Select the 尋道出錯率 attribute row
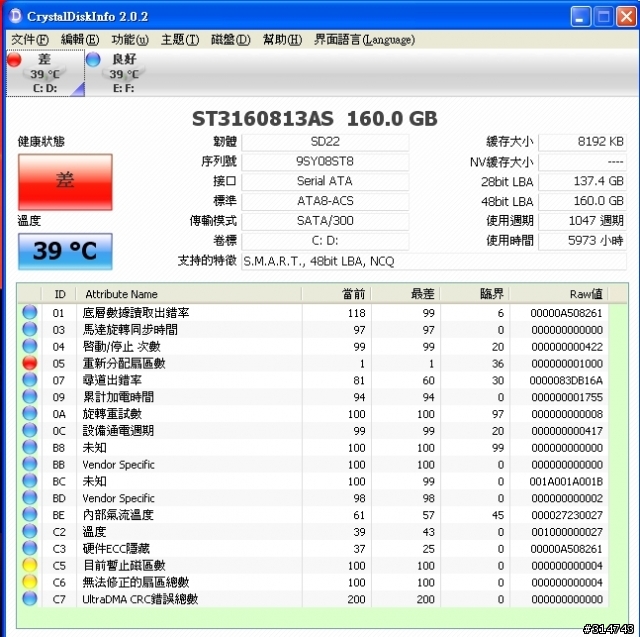The height and width of the screenshot is (637, 640). coord(313,380)
